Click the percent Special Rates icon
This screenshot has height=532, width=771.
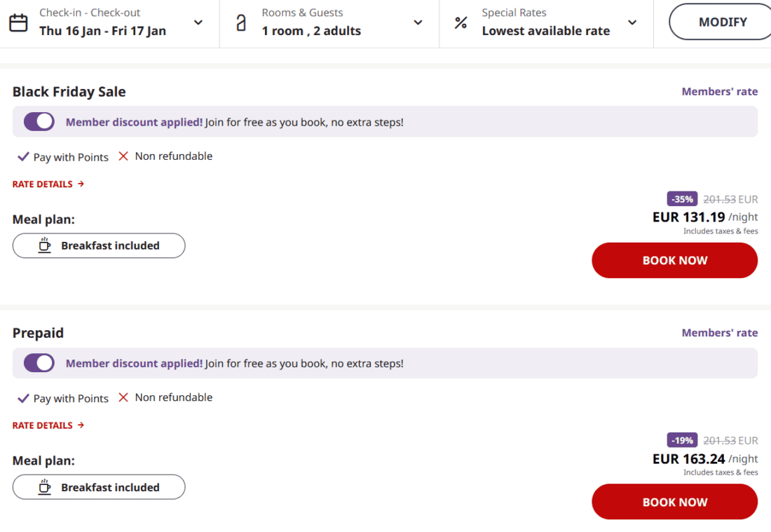pyautogui.click(x=460, y=22)
